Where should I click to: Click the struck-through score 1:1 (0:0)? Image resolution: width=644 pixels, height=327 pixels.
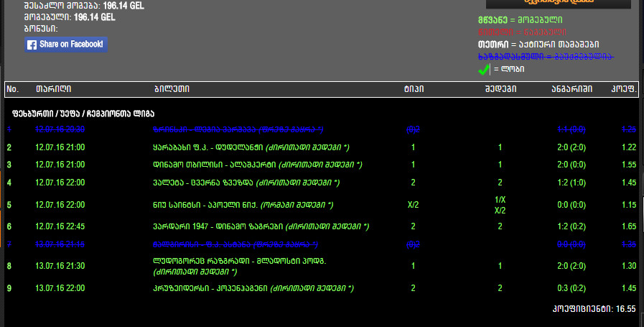(x=571, y=129)
